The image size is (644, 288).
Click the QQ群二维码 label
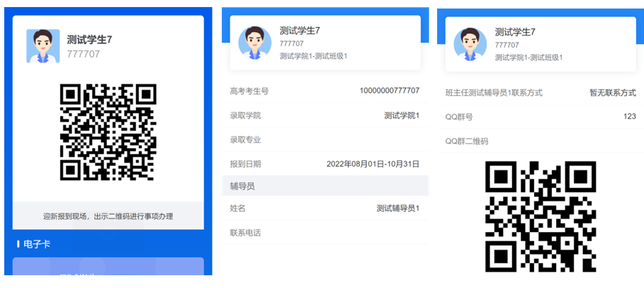[466, 141]
